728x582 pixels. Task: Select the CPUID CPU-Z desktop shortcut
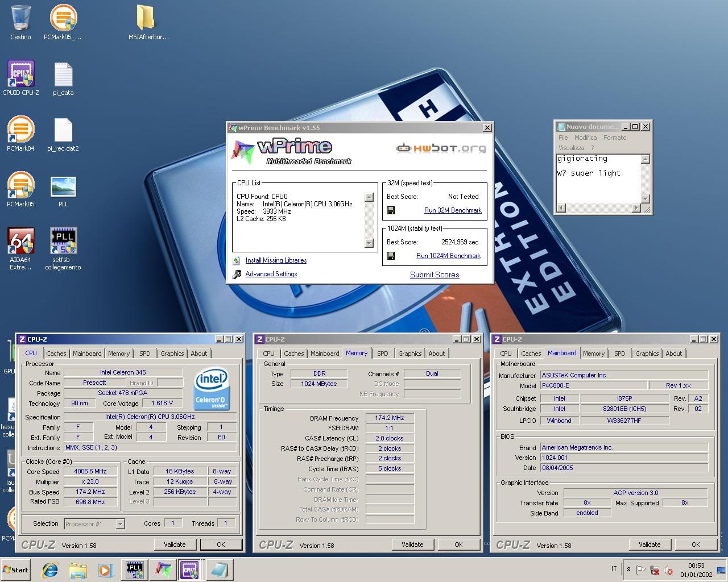pyautogui.click(x=20, y=78)
